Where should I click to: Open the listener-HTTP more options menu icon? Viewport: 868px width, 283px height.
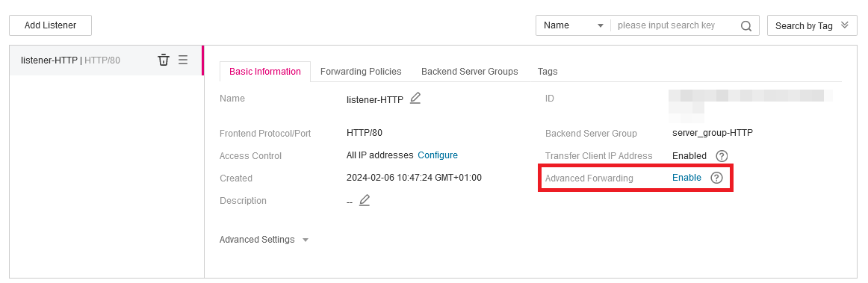[183, 60]
